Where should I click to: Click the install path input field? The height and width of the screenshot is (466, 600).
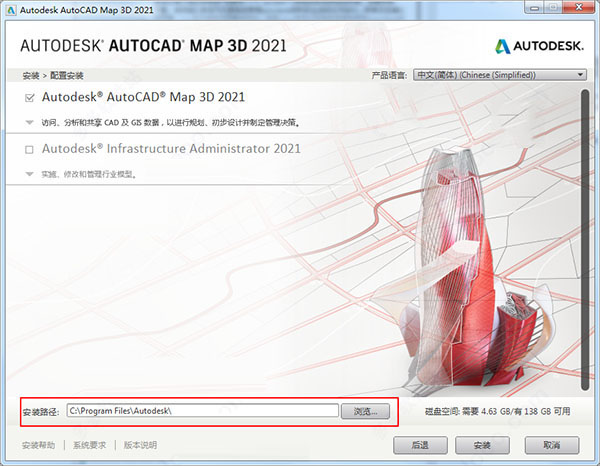[x=202, y=411]
